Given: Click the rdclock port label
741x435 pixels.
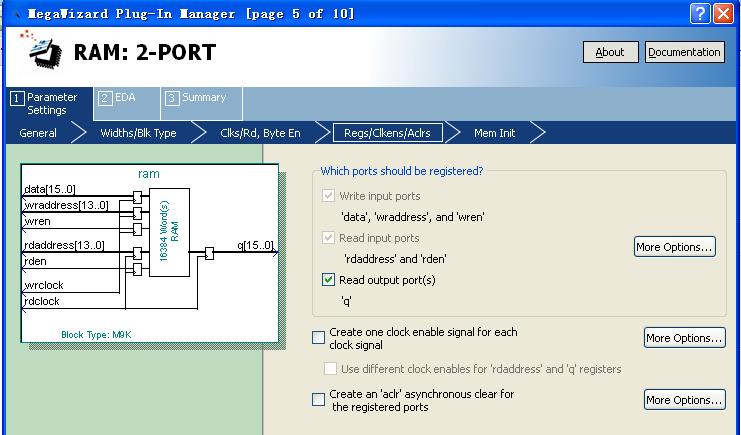Looking at the screenshot, I should [42, 301].
